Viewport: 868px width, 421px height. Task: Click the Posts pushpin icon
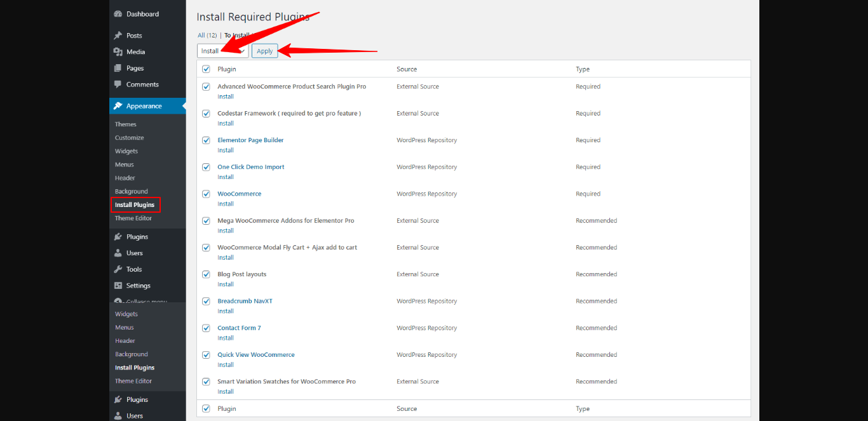(x=118, y=36)
